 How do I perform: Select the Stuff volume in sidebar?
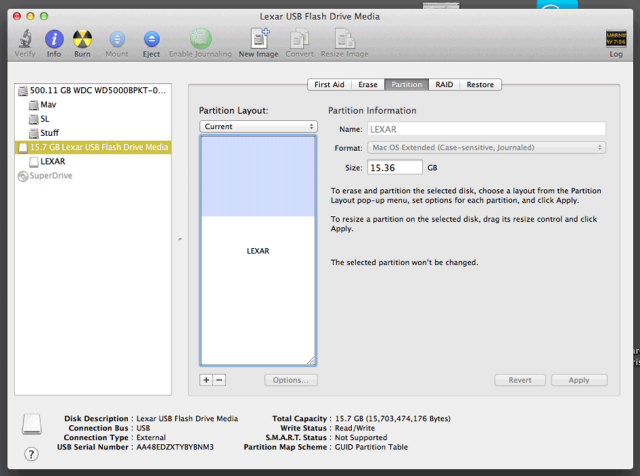click(93, 133)
